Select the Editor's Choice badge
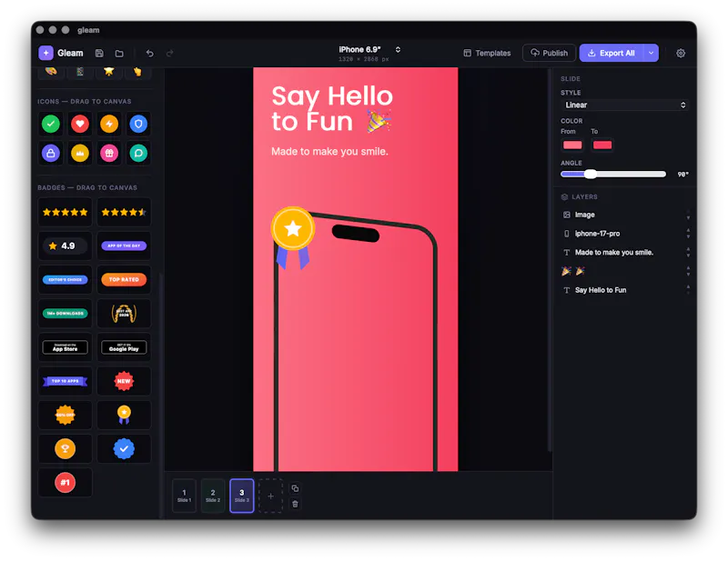This screenshot has width=728, height=561. click(65, 280)
